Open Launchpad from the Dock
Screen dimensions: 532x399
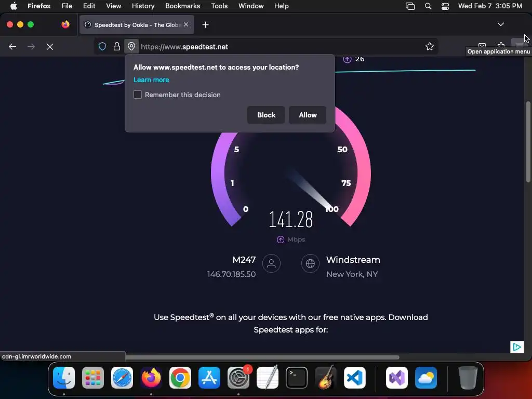[93, 378]
